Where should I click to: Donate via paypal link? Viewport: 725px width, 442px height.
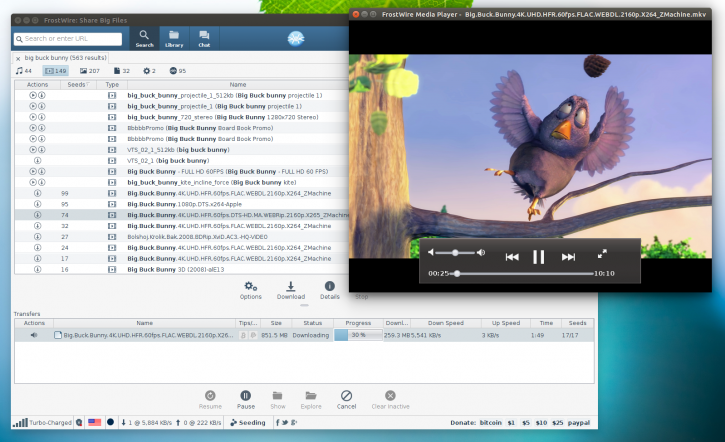click(x=579, y=423)
